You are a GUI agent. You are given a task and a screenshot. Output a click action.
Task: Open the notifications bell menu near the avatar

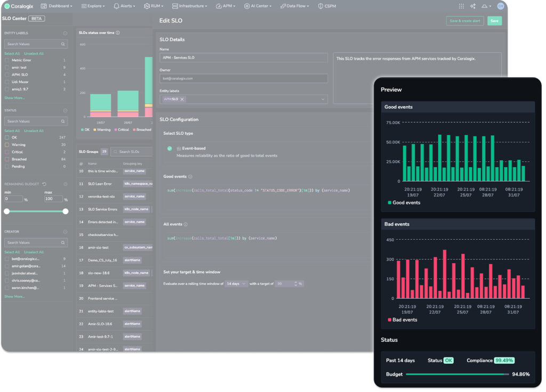[x=486, y=6]
